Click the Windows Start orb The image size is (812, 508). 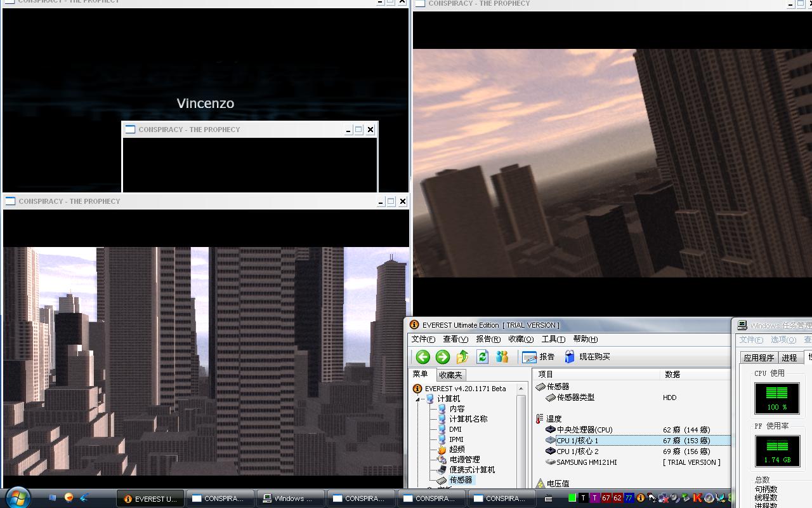pyautogui.click(x=18, y=497)
